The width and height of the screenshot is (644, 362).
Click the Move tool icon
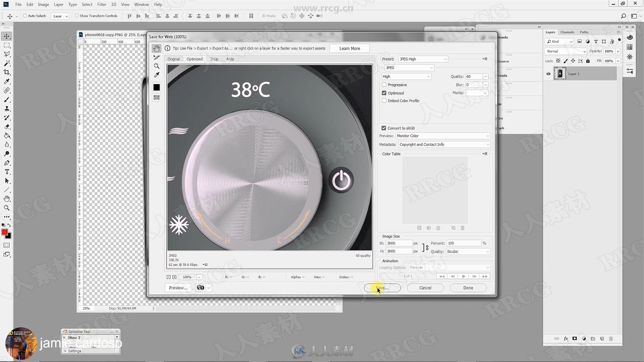[7, 36]
